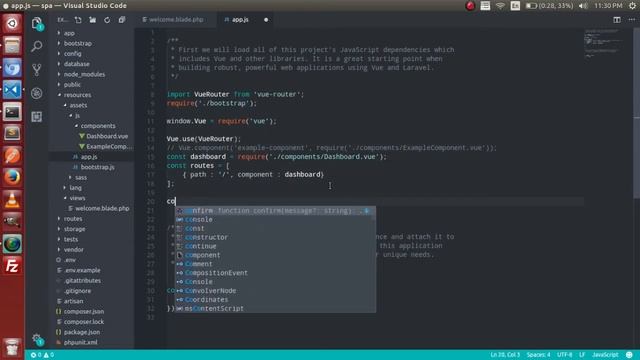Choose the const suggestion
This screenshot has height=360, width=640.
276,229
